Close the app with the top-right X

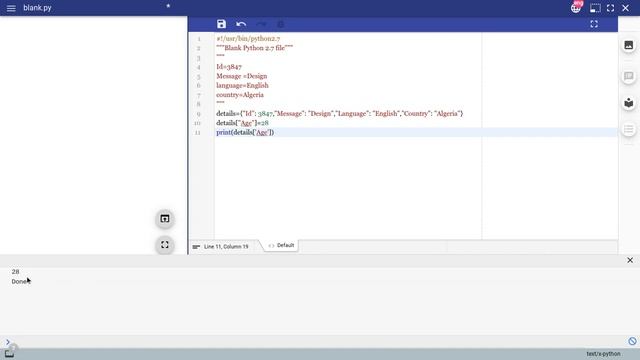pos(625,8)
